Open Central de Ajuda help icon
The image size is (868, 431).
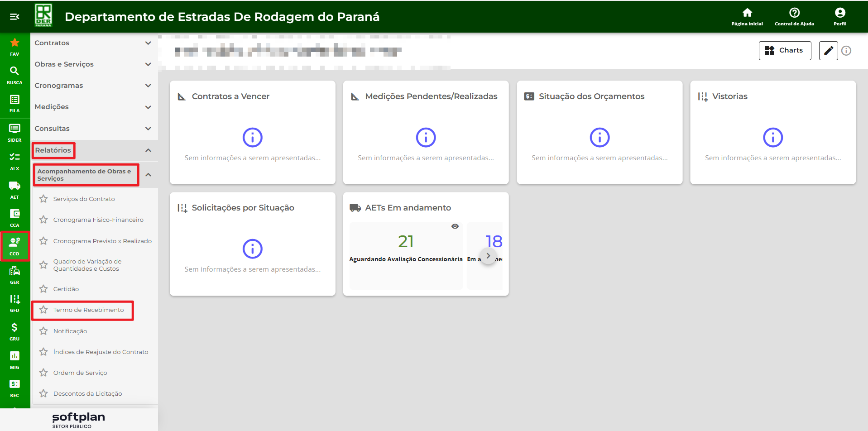point(794,16)
